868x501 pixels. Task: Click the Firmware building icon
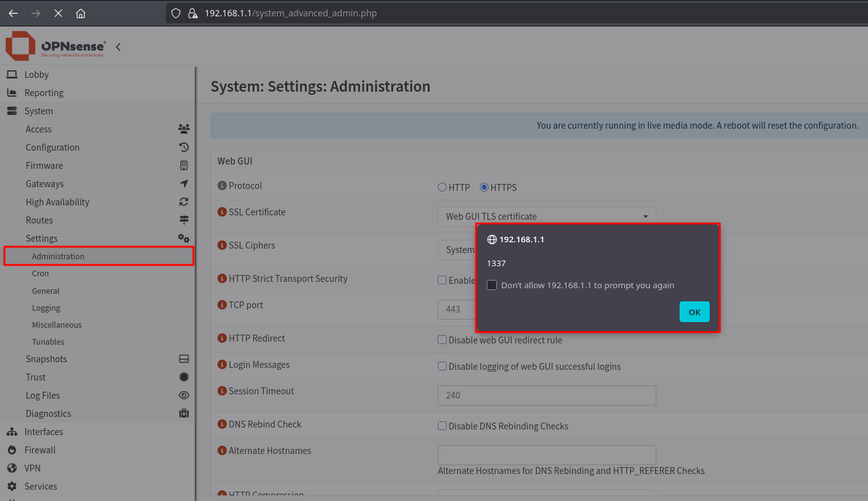coord(184,165)
